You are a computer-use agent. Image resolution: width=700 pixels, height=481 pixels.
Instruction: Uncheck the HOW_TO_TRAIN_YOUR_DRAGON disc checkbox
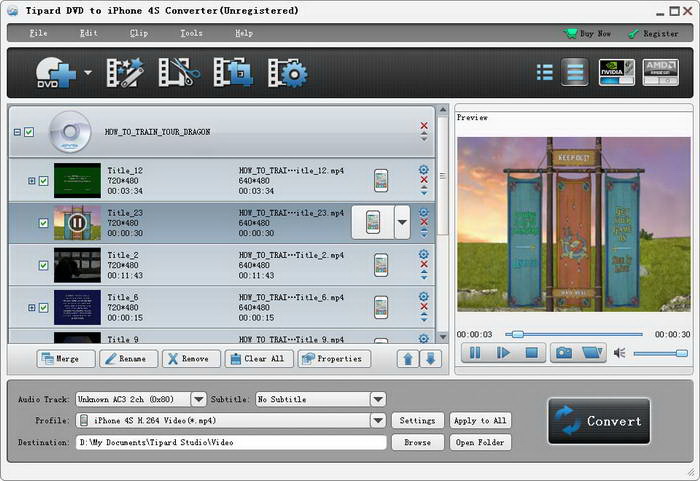[29, 132]
